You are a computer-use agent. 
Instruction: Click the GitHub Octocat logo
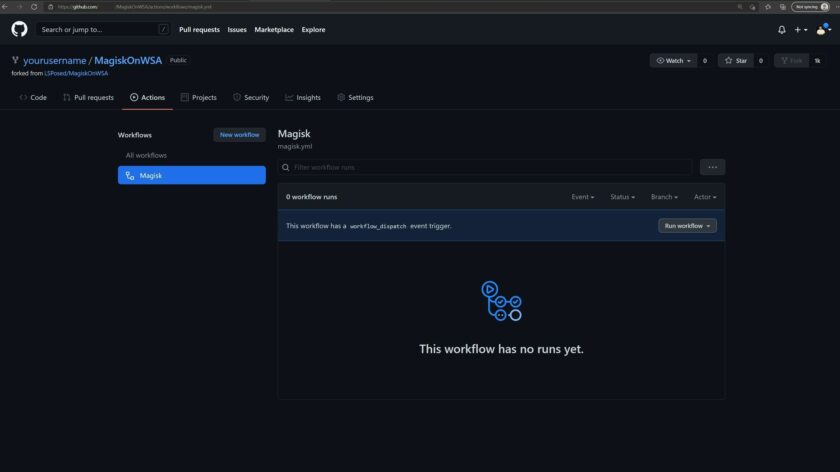19,30
